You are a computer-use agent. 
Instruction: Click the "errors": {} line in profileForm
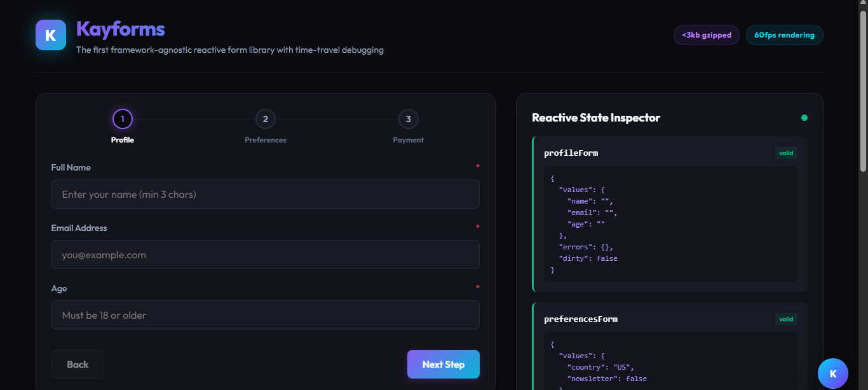pyautogui.click(x=586, y=247)
